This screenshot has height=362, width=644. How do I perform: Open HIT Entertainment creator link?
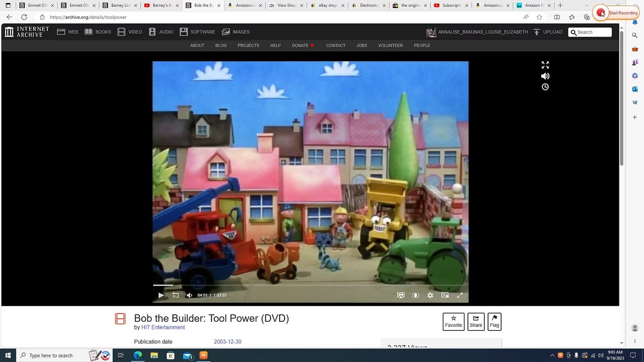click(x=163, y=327)
